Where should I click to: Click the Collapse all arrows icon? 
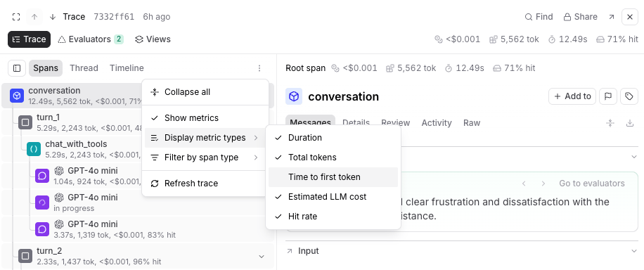pos(155,92)
